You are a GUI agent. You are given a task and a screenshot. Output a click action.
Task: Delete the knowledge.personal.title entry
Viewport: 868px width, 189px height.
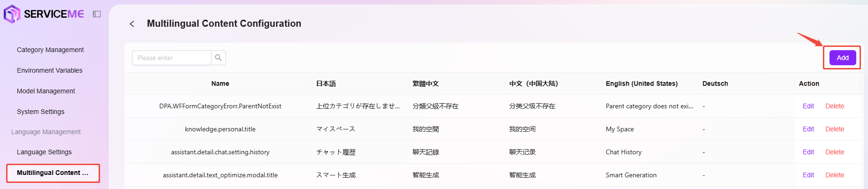(x=835, y=129)
